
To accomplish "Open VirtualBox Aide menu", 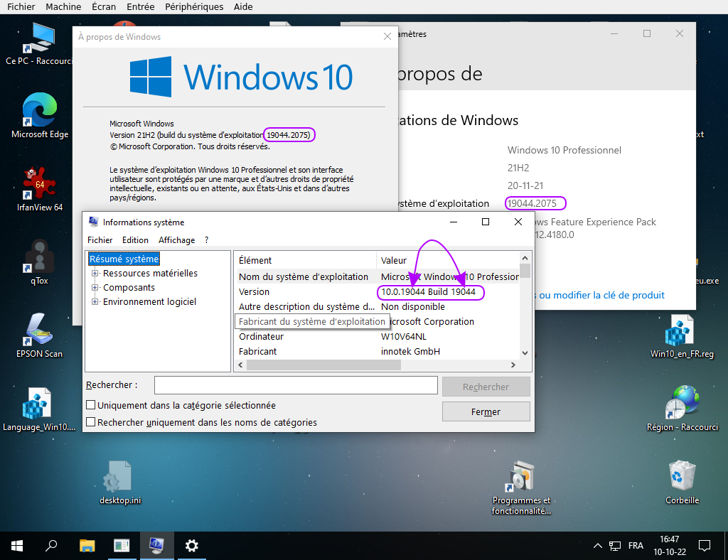I will point(243,6).
